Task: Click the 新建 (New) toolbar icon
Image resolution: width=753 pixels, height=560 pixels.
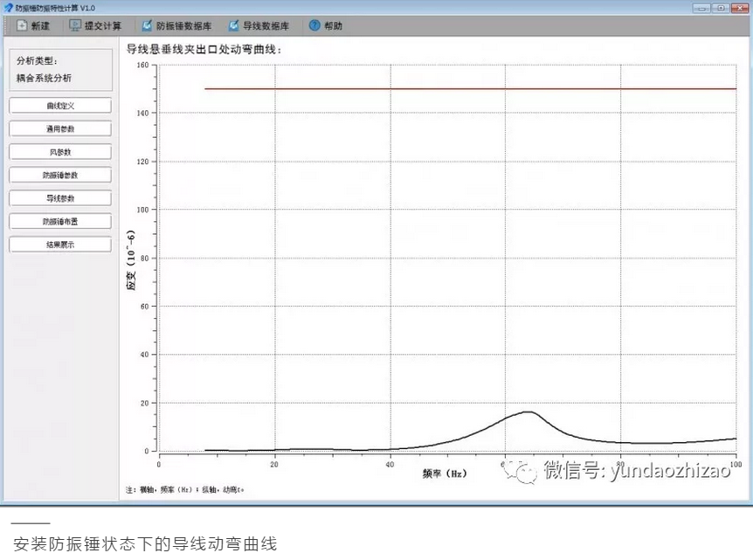Action: (22, 26)
